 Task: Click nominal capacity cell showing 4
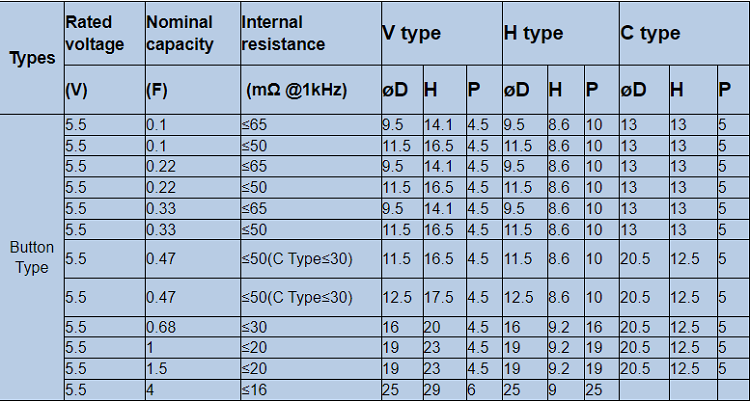(x=193, y=390)
